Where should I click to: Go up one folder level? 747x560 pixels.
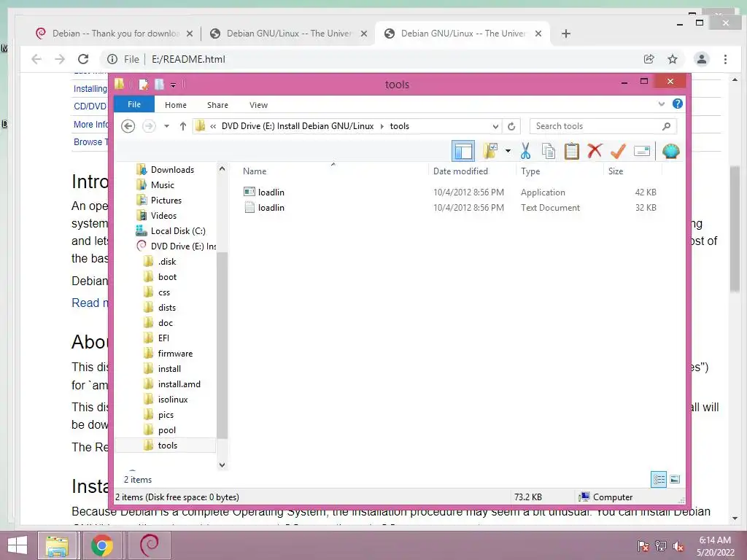(x=183, y=126)
